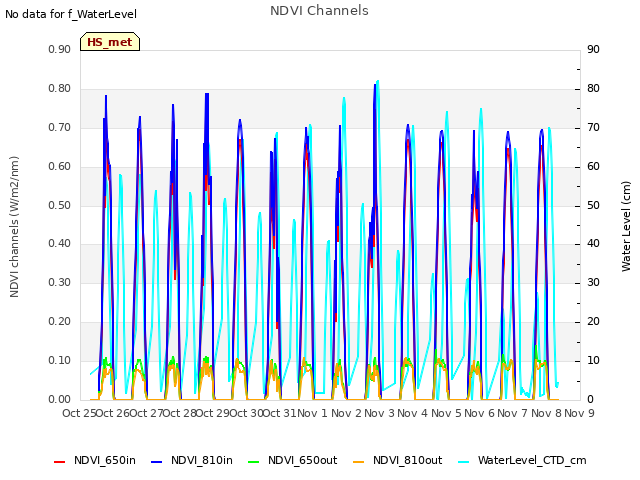The image size is (640, 480).
Task: Toggle the NDVI_650out legend entry
Action: (293, 460)
